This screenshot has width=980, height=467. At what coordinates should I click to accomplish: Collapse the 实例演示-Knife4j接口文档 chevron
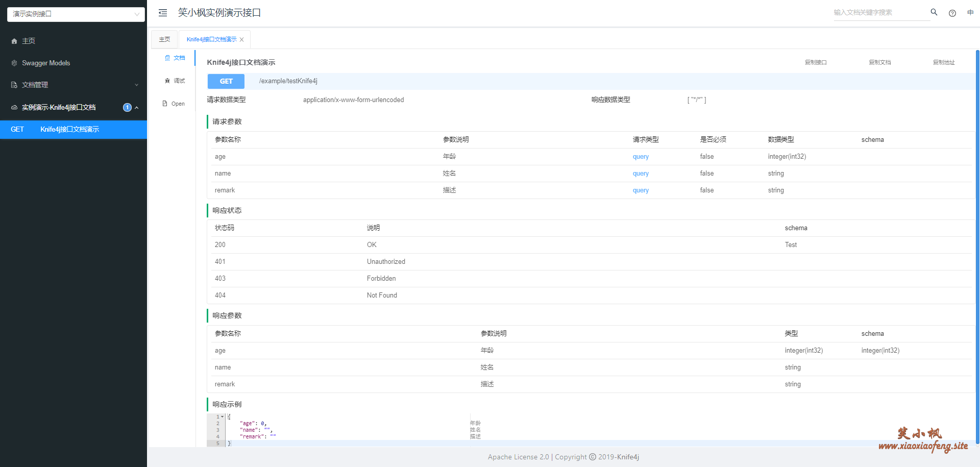point(137,108)
